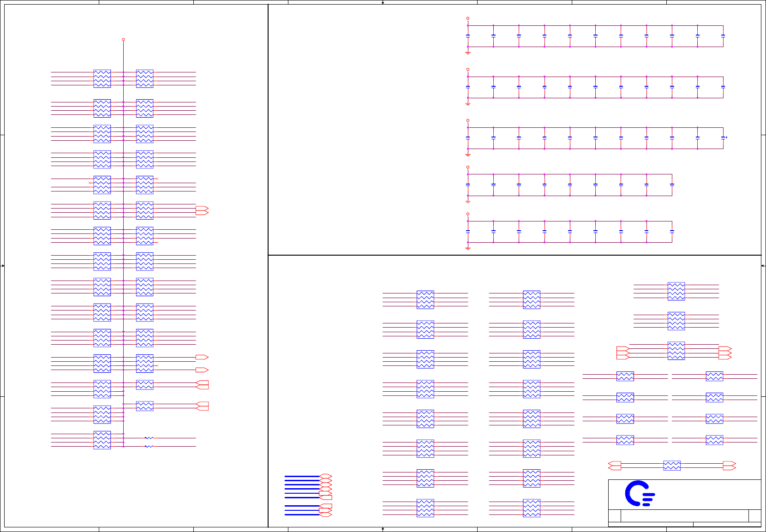Select the power node atop the long vertical rail

[x=123, y=40]
